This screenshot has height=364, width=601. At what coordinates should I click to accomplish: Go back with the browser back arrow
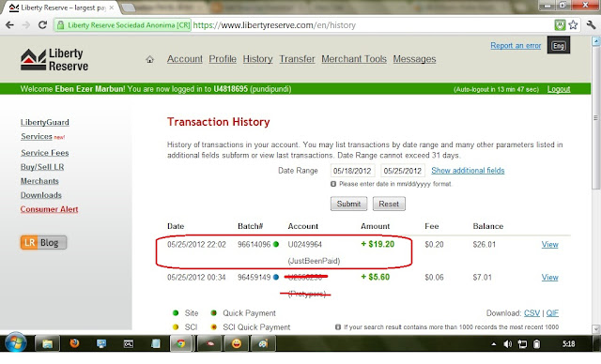coord(9,25)
